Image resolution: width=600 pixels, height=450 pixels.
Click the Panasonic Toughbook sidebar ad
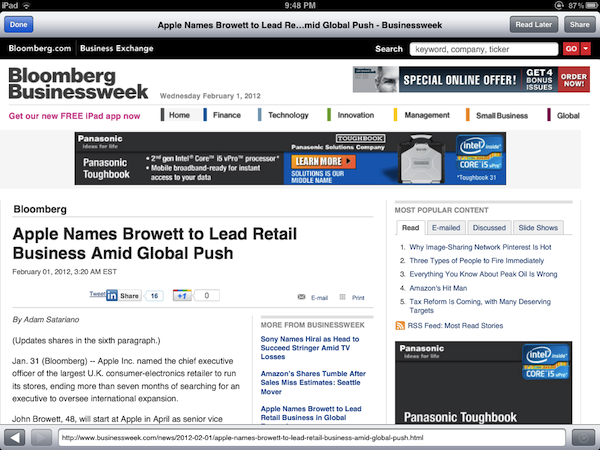click(484, 383)
